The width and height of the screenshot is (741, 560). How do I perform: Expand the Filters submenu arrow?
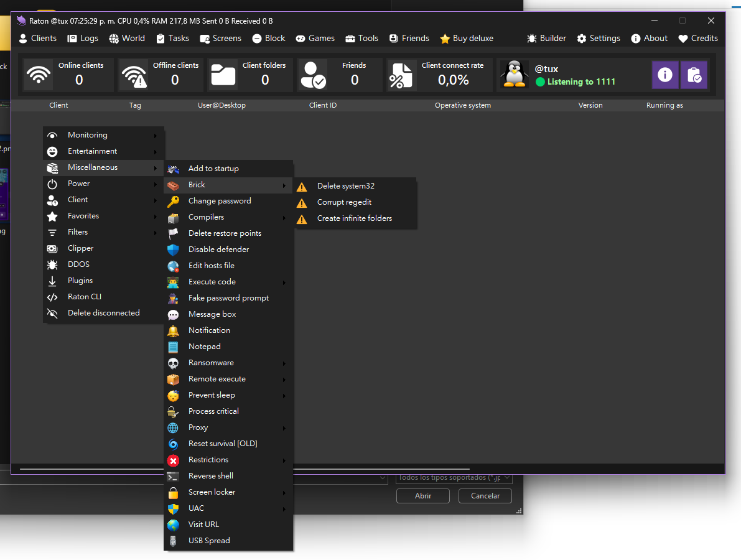(156, 233)
